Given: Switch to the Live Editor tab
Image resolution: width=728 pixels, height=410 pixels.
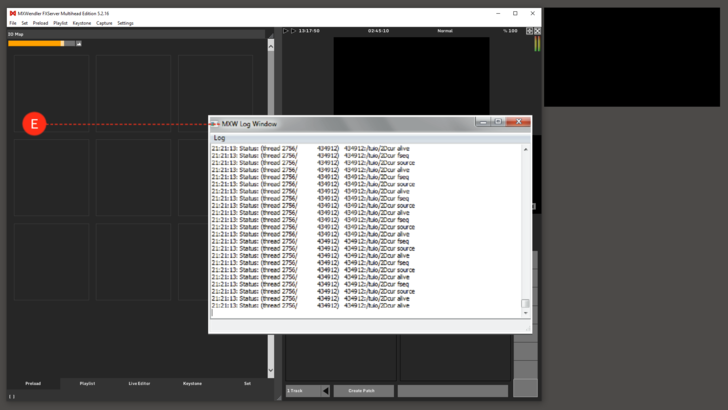Looking at the screenshot, I should pyautogui.click(x=139, y=384).
